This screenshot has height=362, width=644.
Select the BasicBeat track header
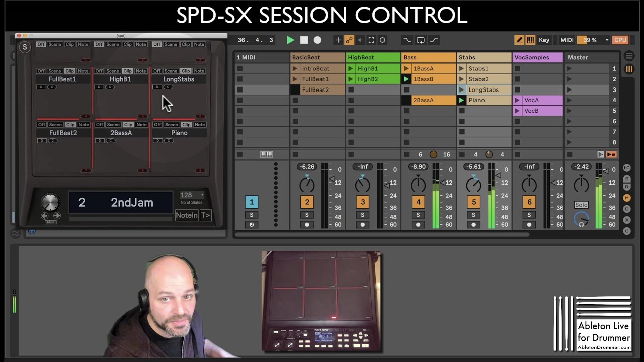click(x=317, y=57)
